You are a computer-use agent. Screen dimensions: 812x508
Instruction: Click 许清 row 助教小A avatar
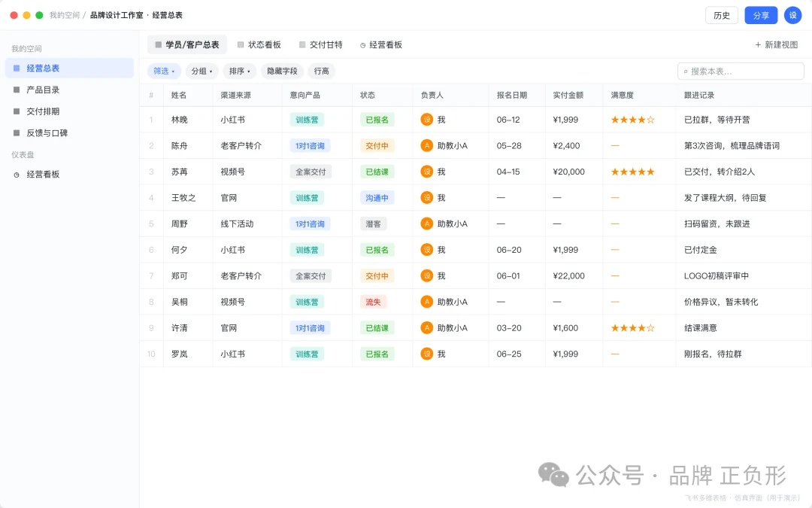click(427, 328)
